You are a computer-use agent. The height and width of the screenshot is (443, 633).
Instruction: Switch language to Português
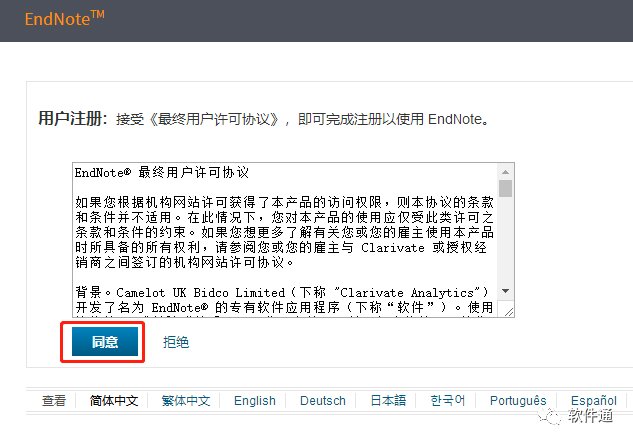pyautogui.click(x=518, y=401)
